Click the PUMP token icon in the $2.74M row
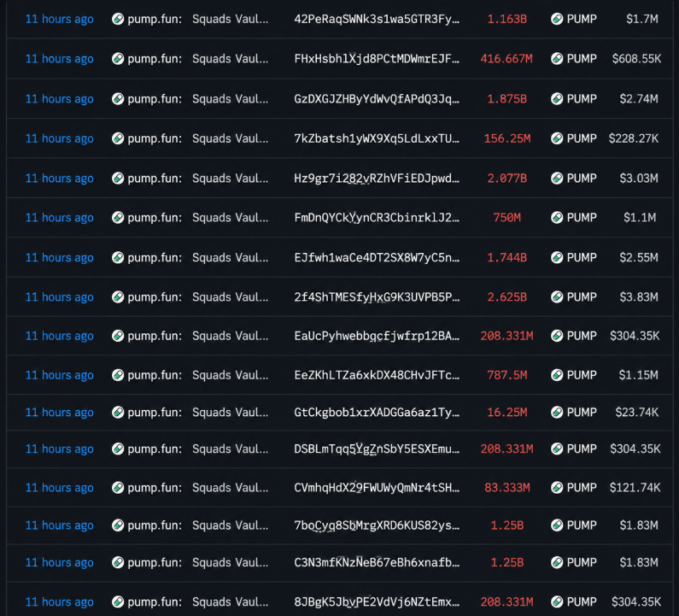Image resolution: width=679 pixels, height=616 pixels. tap(557, 99)
